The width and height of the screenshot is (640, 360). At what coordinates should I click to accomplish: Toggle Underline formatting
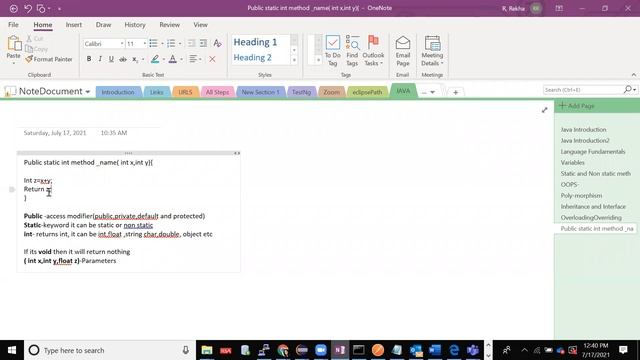(x=111, y=59)
